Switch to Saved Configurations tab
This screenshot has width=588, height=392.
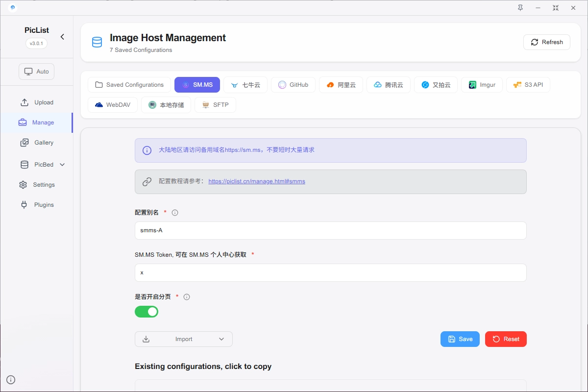[129, 85]
